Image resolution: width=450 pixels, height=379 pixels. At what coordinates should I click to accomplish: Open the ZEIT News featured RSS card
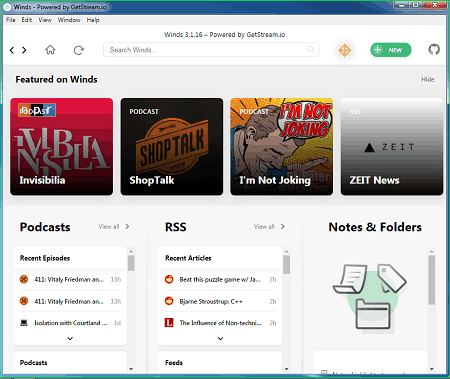click(x=392, y=146)
